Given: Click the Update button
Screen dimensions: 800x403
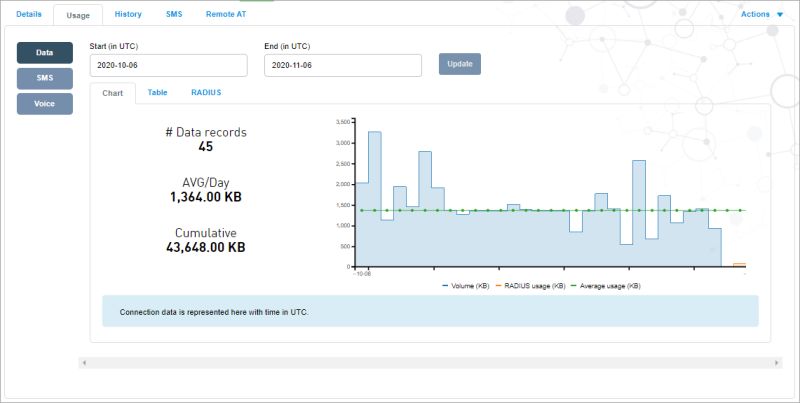Looking at the screenshot, I should (x=460, y=64).
